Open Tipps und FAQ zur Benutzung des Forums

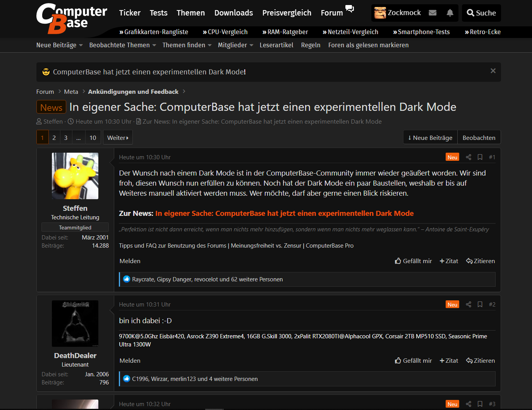click(x=173, y=245)
